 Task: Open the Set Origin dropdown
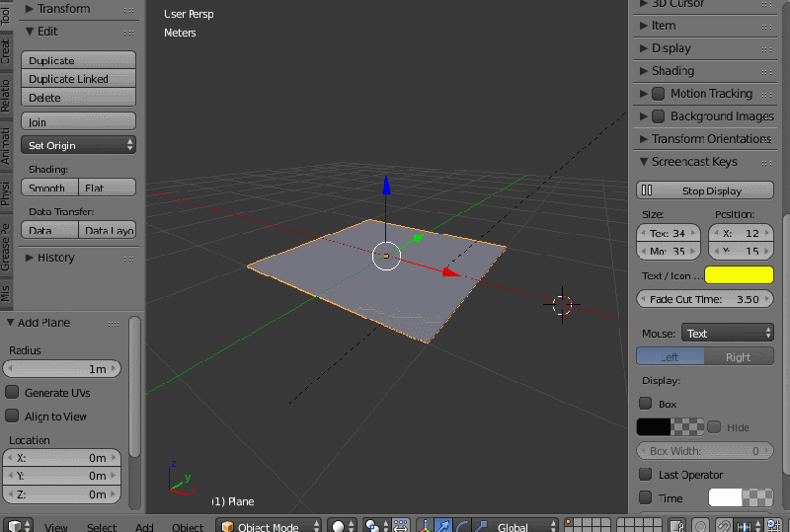79,145
